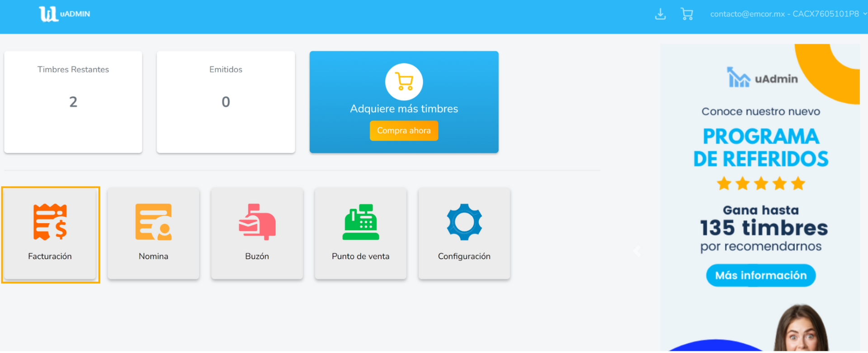
Task: Click the Compra ahora button
Action: click(404, 131)
